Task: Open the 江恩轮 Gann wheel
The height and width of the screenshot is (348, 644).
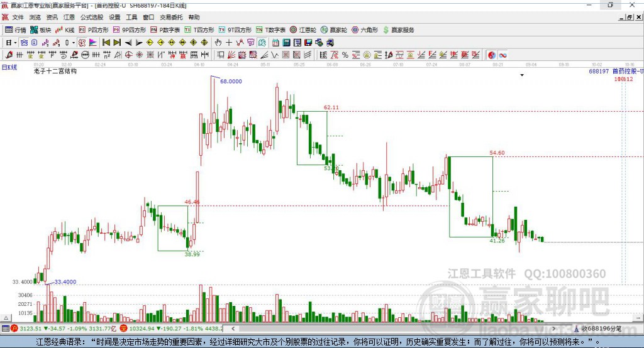Action: (x=303, y=30)
